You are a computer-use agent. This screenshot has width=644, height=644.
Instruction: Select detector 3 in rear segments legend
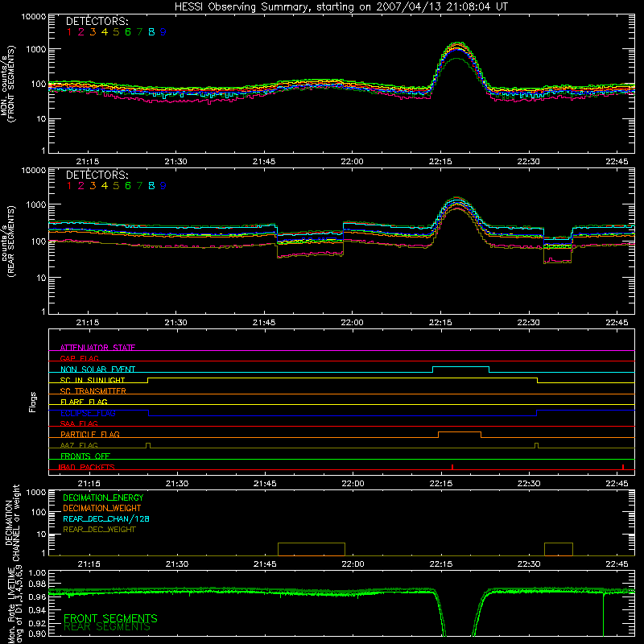click(x=93, y=186)
